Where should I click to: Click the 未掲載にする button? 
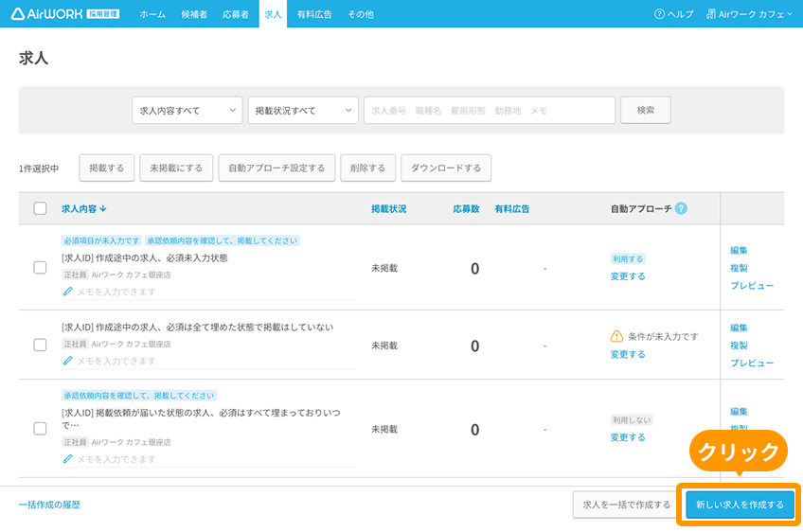[176, 168]
